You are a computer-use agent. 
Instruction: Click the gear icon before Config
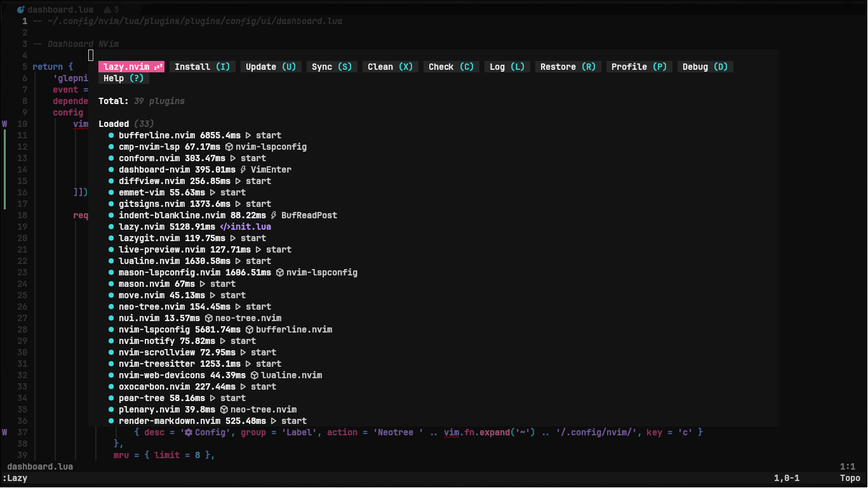tap(189, 432)
